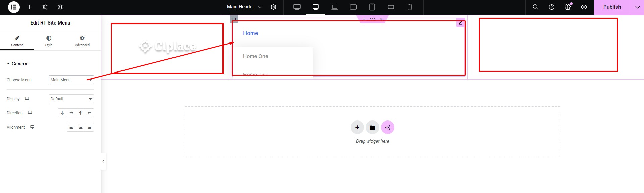Switch to the Style tab
This screenshot has height=193, width=644.
tap(49, 41)
